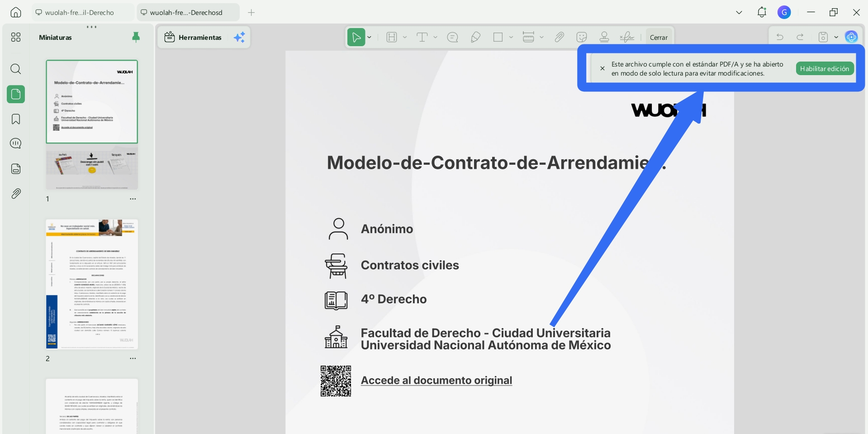Expand the tab list chevron
The image size is (868, 434).
coord(739,12)
